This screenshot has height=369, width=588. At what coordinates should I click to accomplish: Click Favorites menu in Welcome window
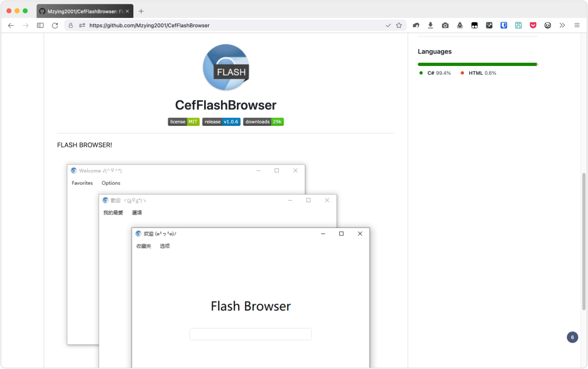(82, 183)
